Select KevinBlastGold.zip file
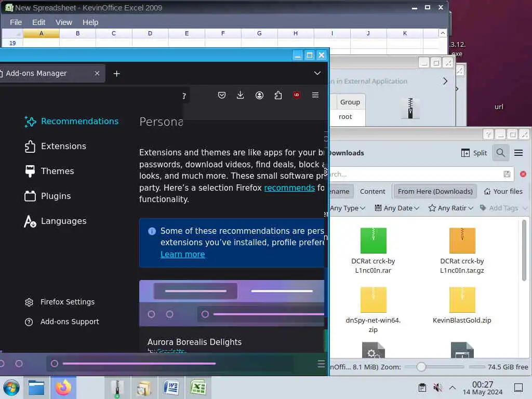 tap(462, 305)
